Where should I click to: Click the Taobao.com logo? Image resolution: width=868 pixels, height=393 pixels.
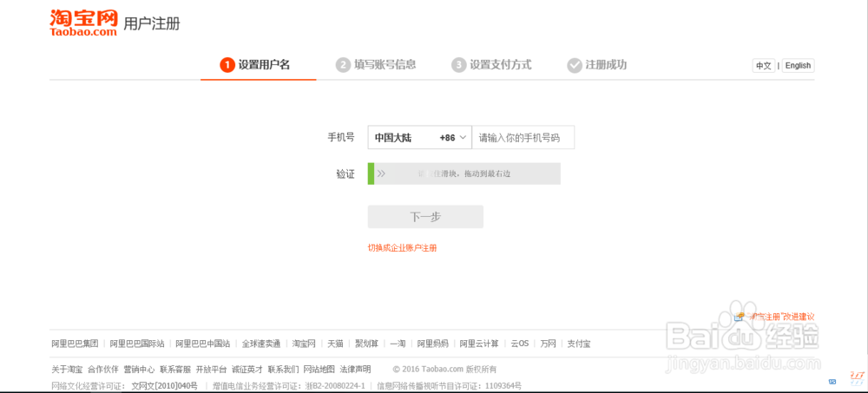pyautogui.click(x=83, y=23)
